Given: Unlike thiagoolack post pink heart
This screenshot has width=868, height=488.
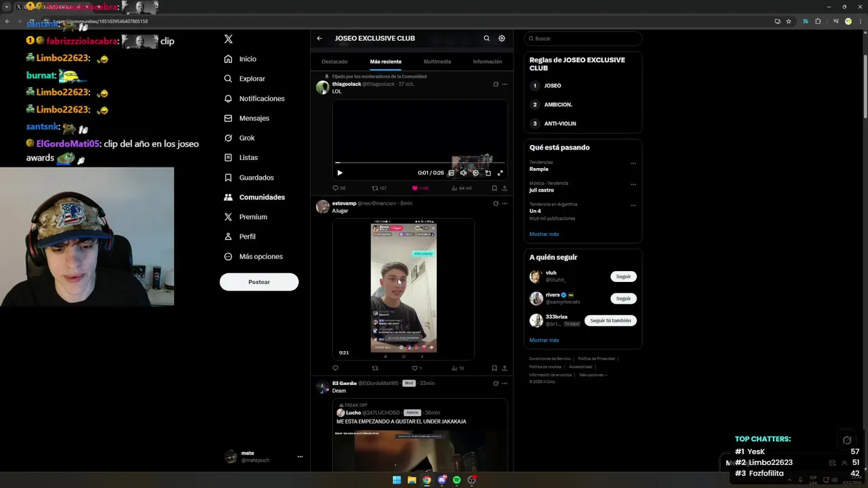Looking at the screenshot, I should [420, 188].
